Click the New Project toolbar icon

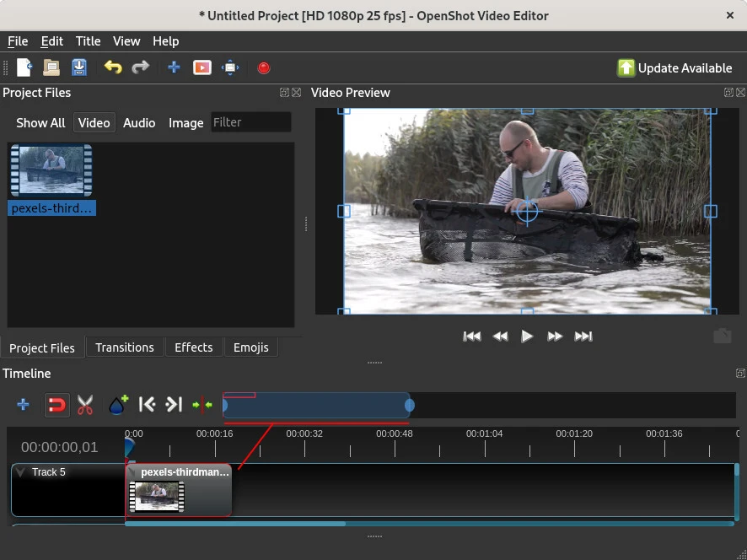pos(24,67)
